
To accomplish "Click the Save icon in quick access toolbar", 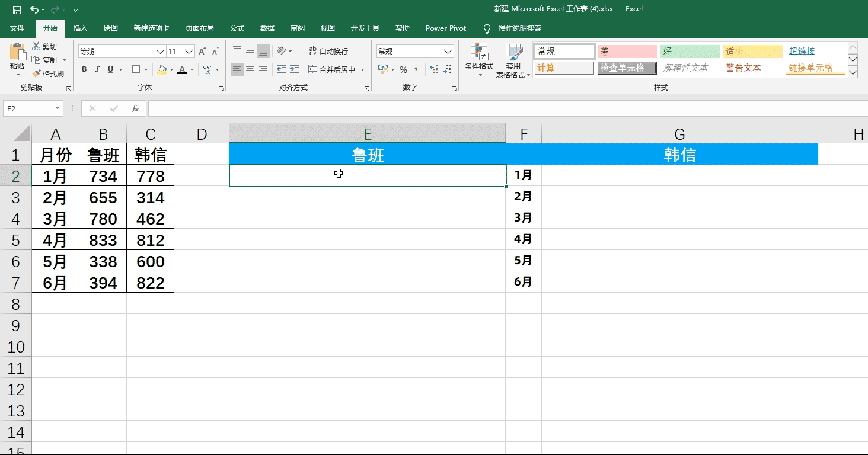I will pos(17,9).
